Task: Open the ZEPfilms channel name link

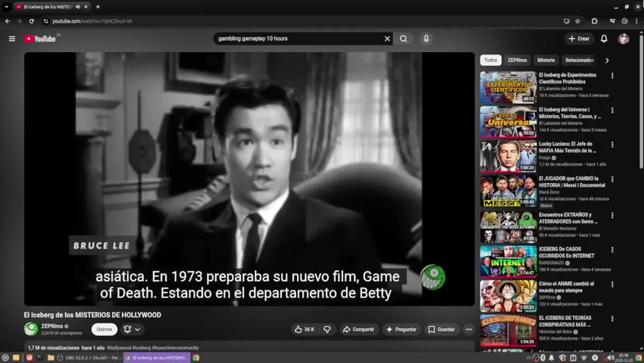Action: (52, 326)
